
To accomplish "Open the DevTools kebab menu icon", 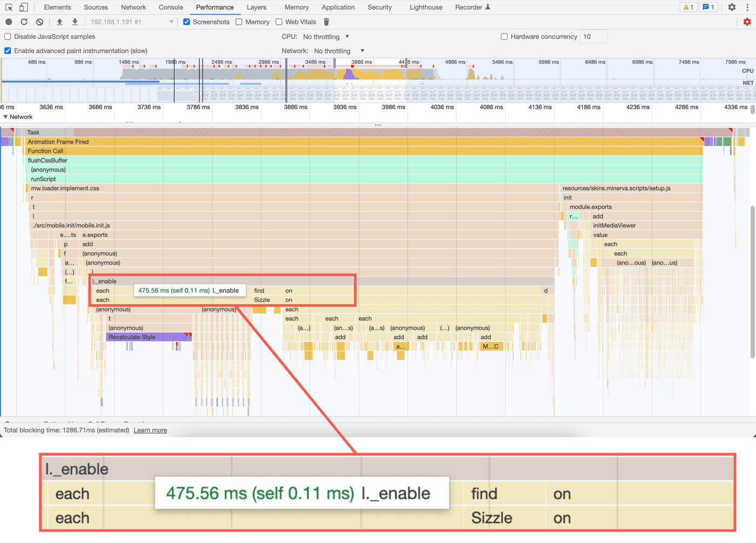I will click(748, 7).
